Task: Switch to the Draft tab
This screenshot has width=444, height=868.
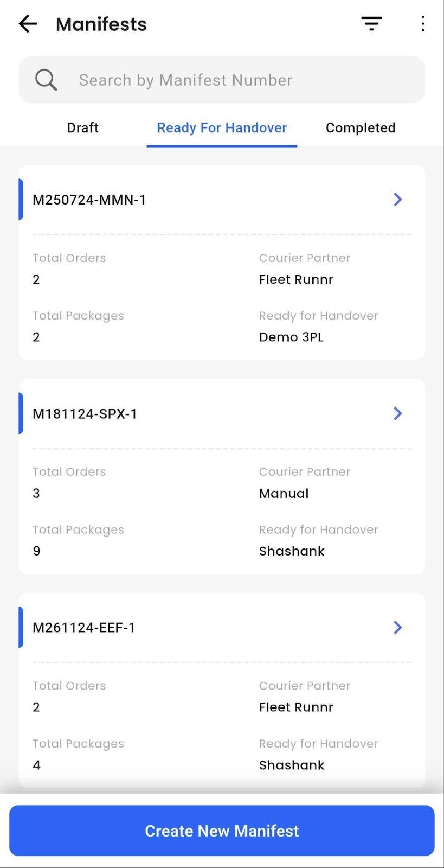Action: (83, 128)
